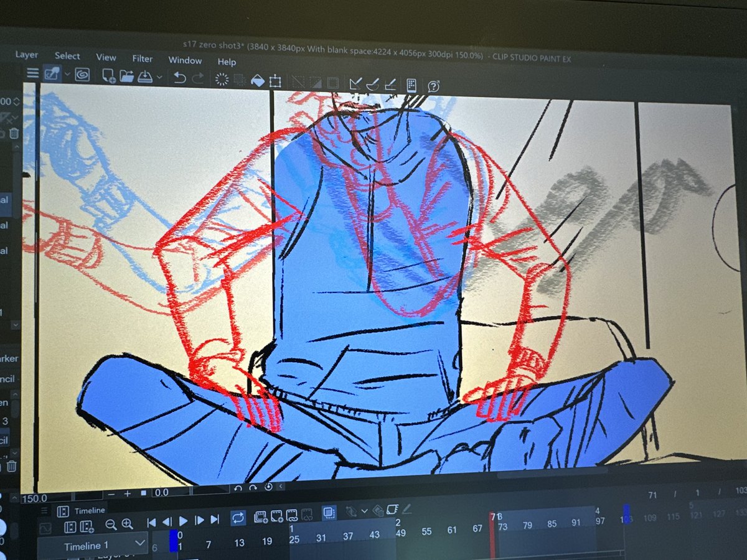747x560 pixels.
Task: Click the rotation angle field showing 0.0
Action: pyautogui.click(x=170, y=492)
